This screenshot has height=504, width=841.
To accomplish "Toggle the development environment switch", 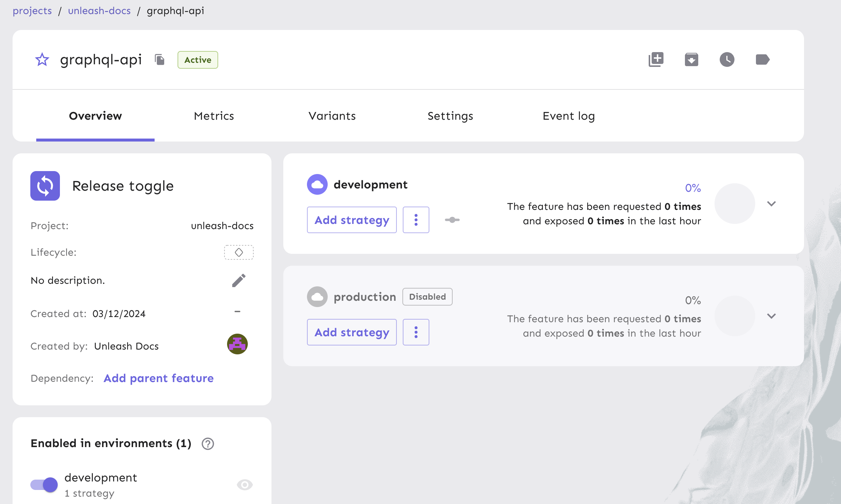I will [x=44, y=484].
